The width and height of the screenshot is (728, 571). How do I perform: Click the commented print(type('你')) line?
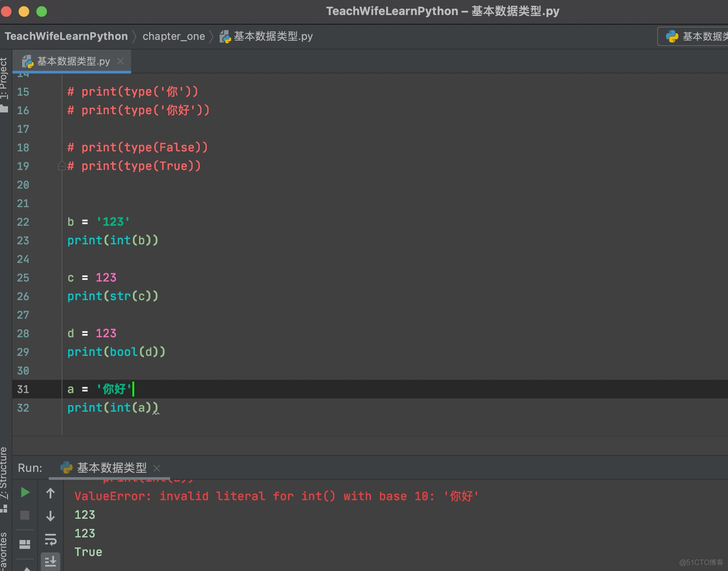132,92
